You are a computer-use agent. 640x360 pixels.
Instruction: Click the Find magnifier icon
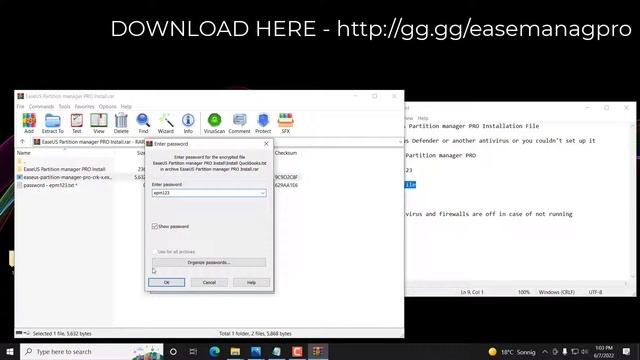pos(143,123)
